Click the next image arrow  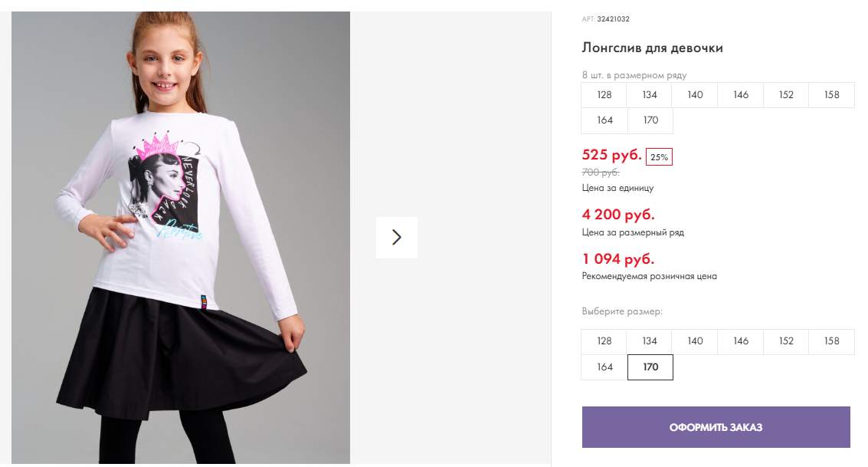coord(396,237)
